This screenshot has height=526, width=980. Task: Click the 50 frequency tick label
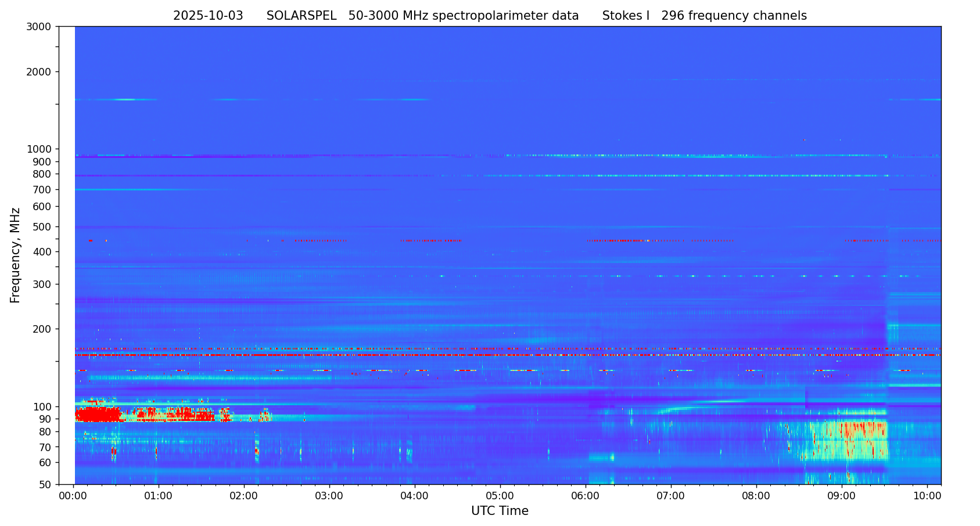pos(44,484)
